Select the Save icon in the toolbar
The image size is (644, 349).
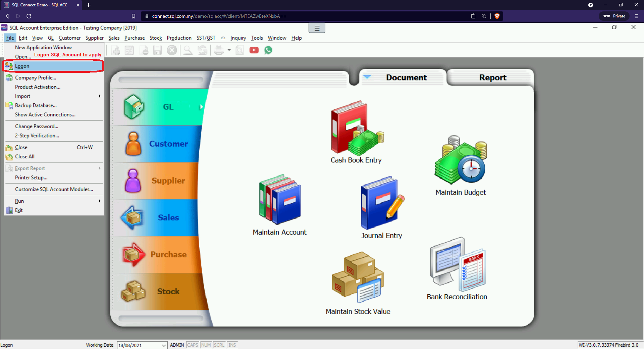click(157, 50)
